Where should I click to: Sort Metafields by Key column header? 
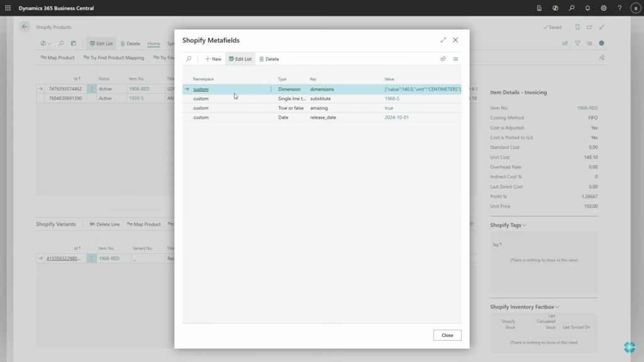click(x=313, y=79)
